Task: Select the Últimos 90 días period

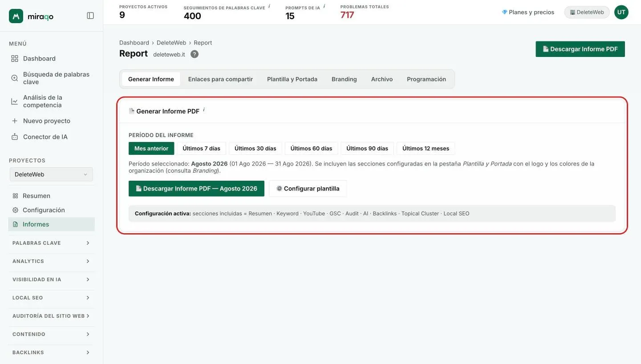Action: pos(367,148)
